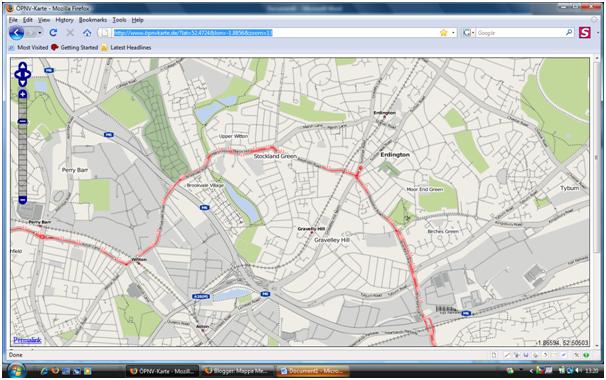Open the search engine selector dropdown
Screen dimensions: 606x380
(468, 33)
